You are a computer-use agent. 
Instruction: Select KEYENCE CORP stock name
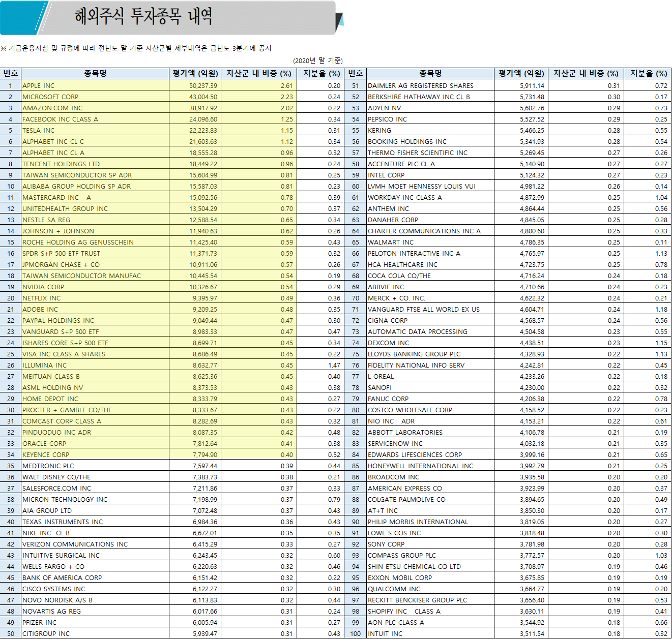click(x=95, y=454)
